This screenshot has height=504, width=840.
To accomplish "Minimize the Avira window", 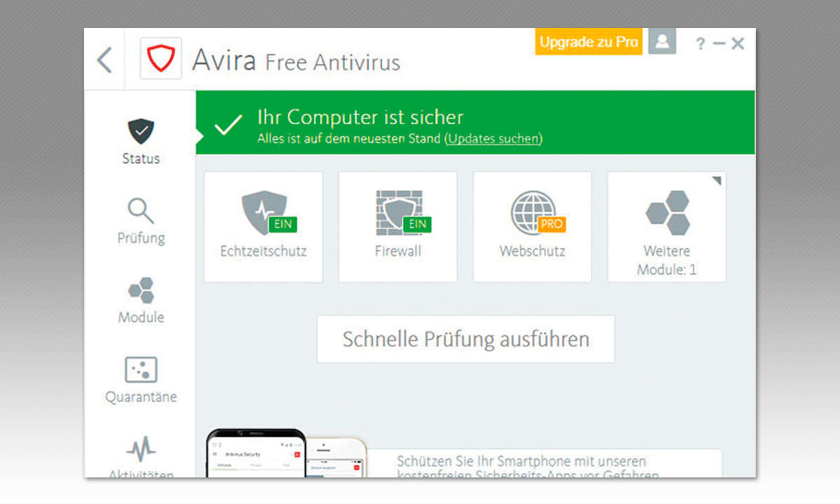I will [x=719, y=43].
